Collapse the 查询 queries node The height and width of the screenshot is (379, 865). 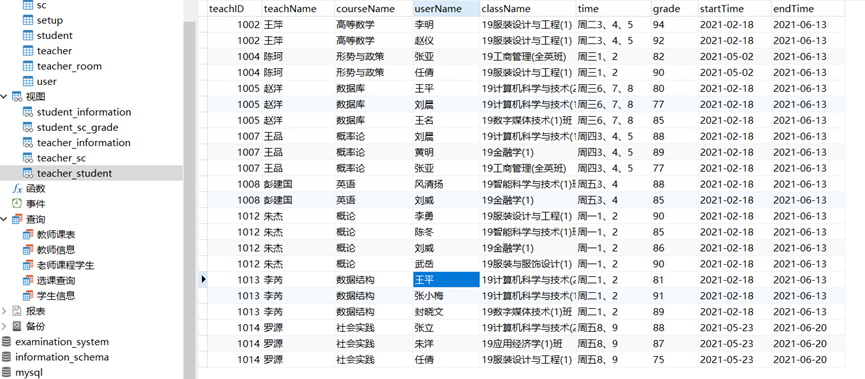(x=4, y=219)
